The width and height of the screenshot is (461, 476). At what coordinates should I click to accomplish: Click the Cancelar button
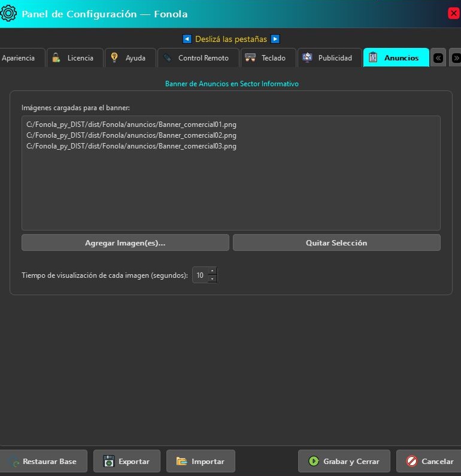[x=430, y=461]
